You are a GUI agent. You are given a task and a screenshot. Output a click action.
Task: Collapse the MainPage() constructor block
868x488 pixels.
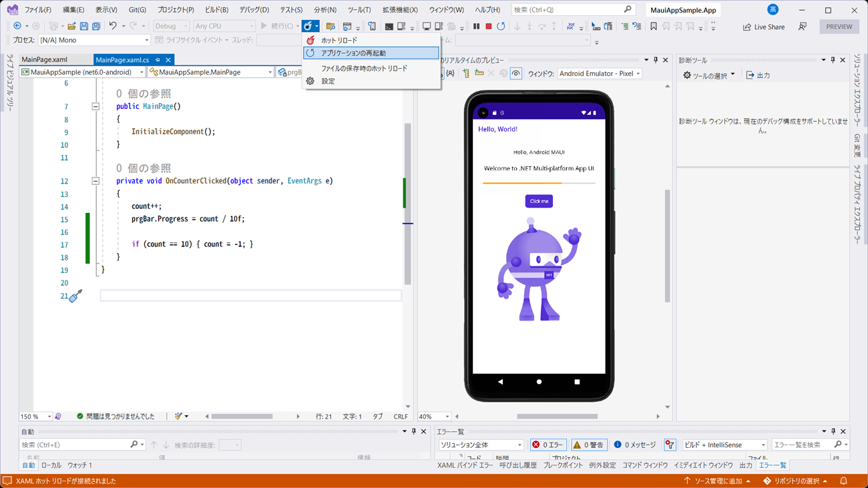[x=95, y=106]
